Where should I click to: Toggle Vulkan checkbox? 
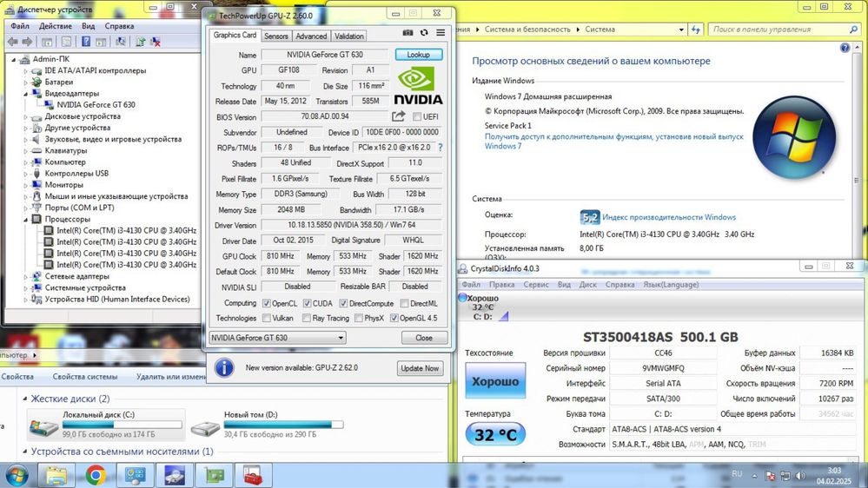(266, 318)
